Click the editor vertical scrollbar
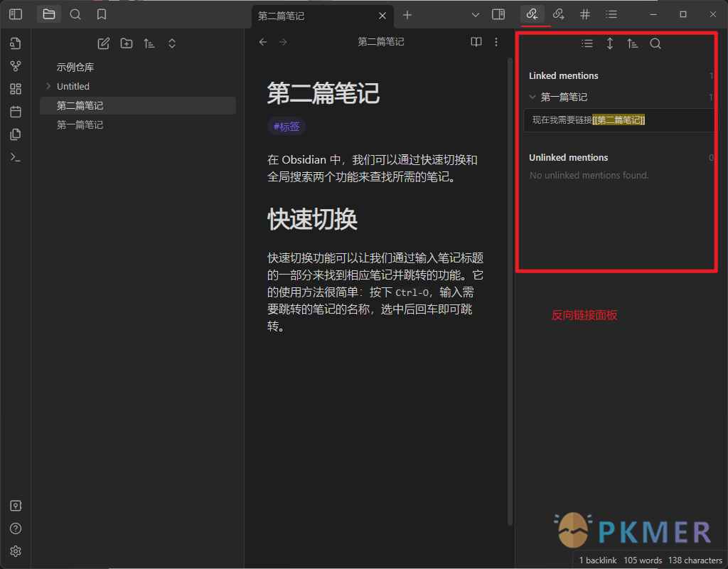The height and width of the screenshot is (569, 728). [x=510, y=291]
